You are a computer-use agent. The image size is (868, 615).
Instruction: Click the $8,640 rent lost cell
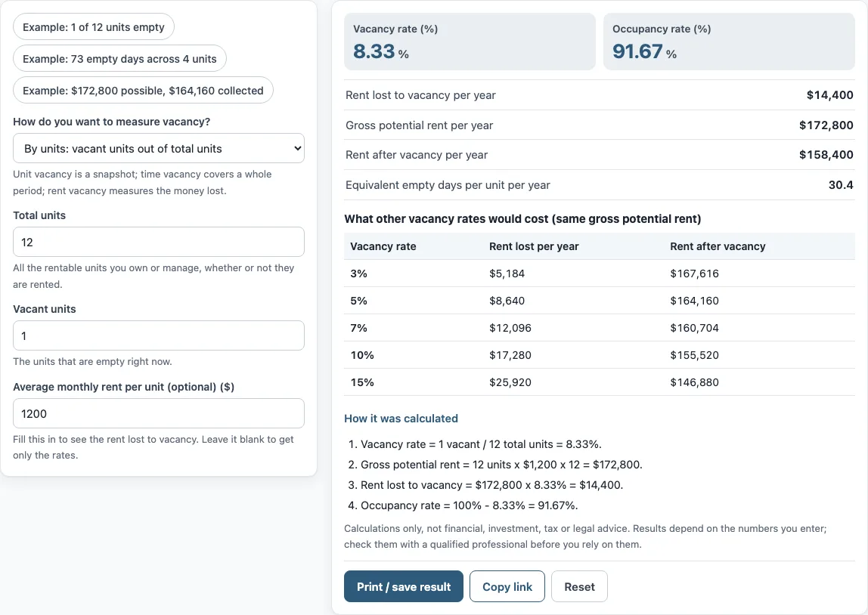(x=507, y=300)
